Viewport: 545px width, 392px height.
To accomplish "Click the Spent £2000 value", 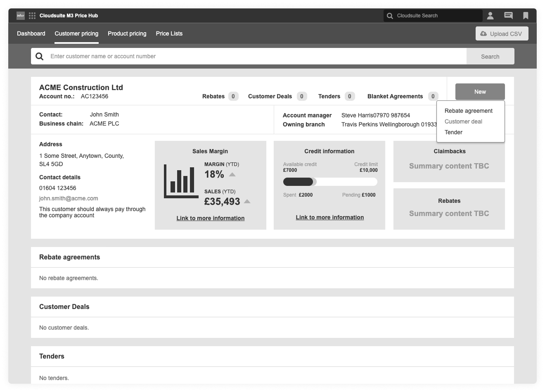I will [x=306, y=195].
